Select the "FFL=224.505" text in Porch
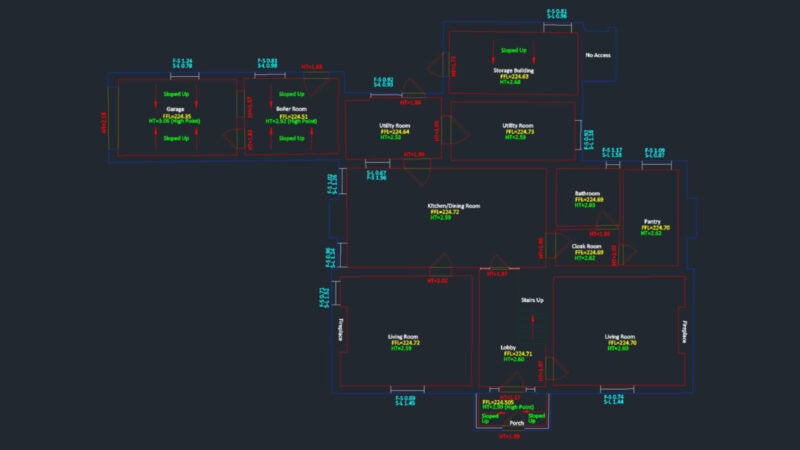Screen dimensions: 800x450 click(498, 402)
